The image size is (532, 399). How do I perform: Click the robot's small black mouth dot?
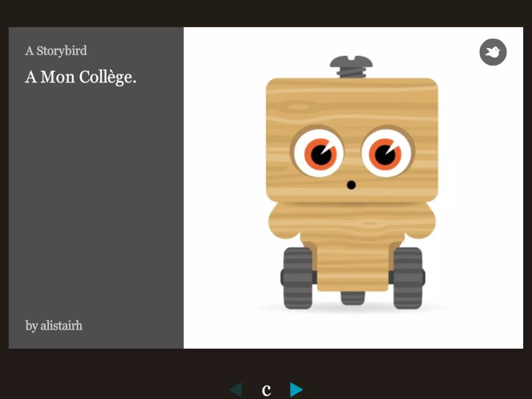351,185
